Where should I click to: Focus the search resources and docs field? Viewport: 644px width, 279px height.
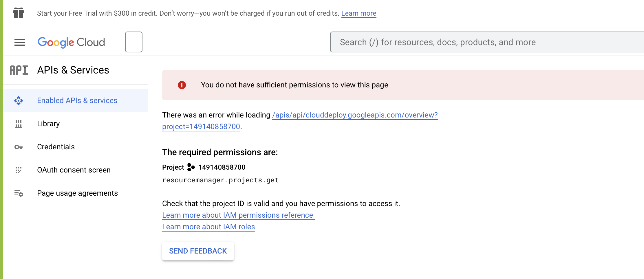(486, 42)
